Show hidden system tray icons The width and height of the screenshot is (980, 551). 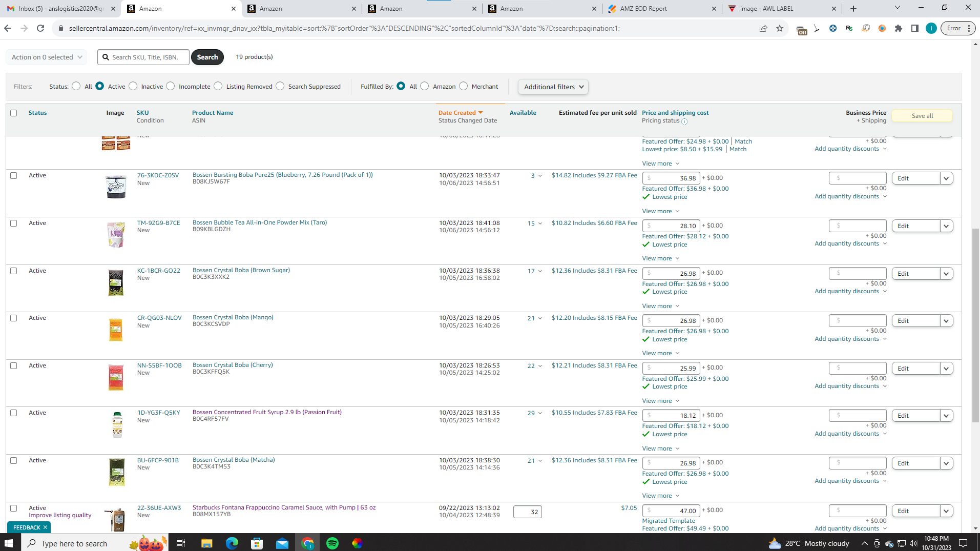click(x=864, y=543)
